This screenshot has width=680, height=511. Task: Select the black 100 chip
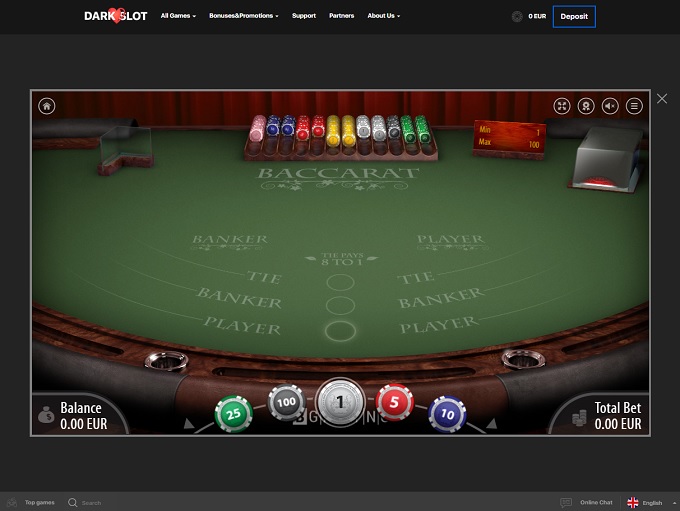tap(286, 403)
